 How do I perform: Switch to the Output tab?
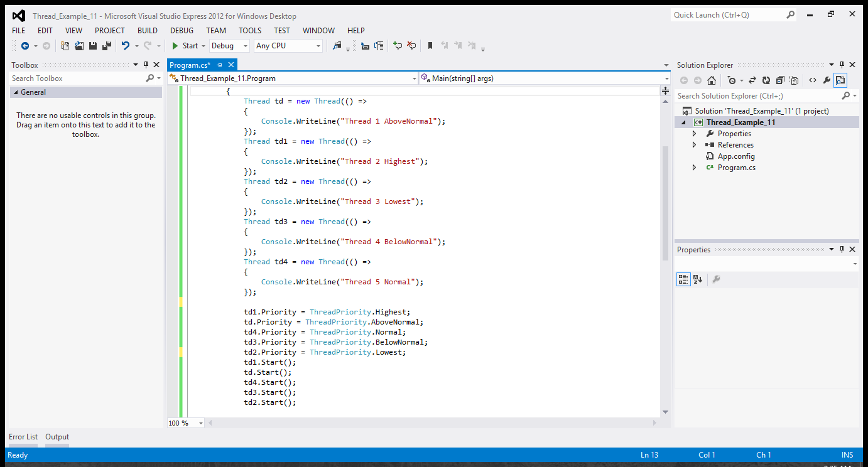tap(57, 437)
